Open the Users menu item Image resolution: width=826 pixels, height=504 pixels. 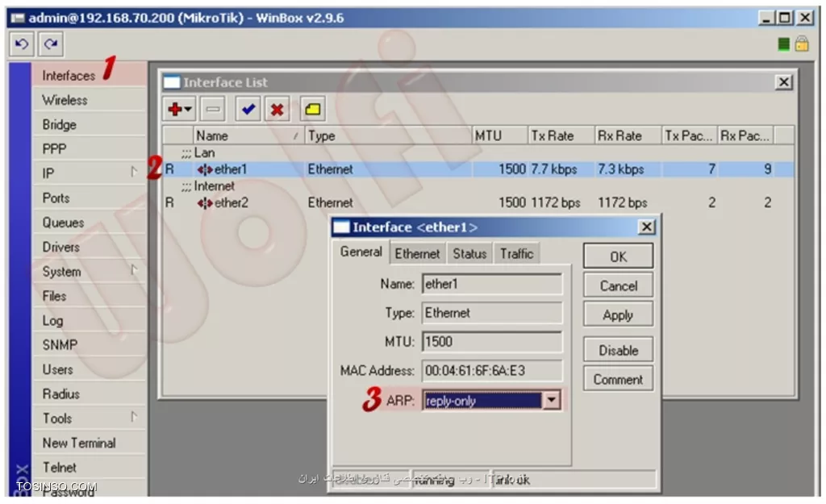coord(90,369)
